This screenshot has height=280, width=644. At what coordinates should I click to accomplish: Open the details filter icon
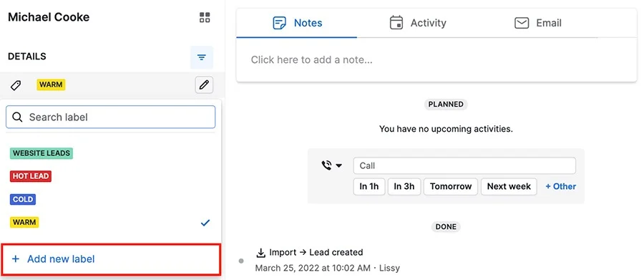[x=202, y=57]
